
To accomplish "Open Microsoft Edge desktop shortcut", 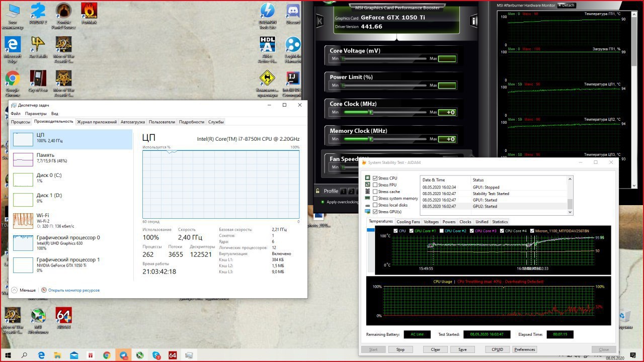I will [13, 49].
